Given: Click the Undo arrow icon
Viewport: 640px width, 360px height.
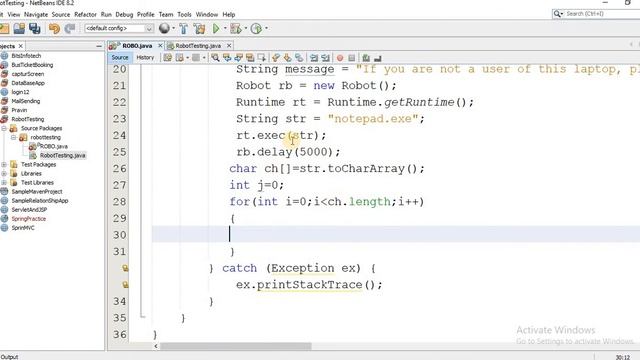Looking at the screenshot, I should [54, 28].
